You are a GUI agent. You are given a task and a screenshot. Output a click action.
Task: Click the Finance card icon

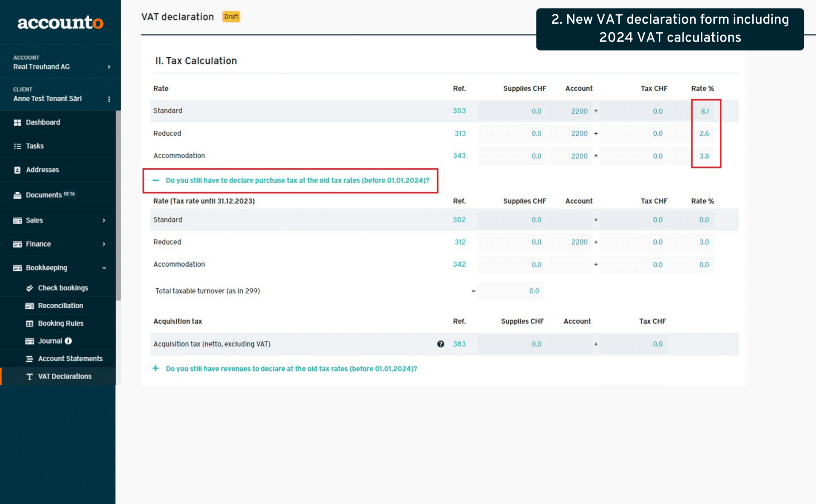point(17,245)
